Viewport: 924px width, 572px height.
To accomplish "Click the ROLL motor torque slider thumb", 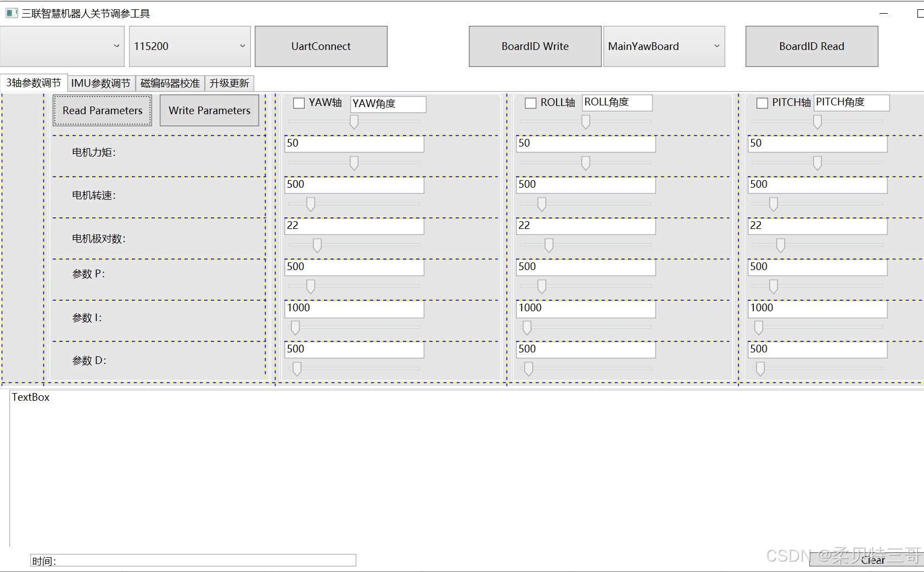I will [x=586, y=163].
